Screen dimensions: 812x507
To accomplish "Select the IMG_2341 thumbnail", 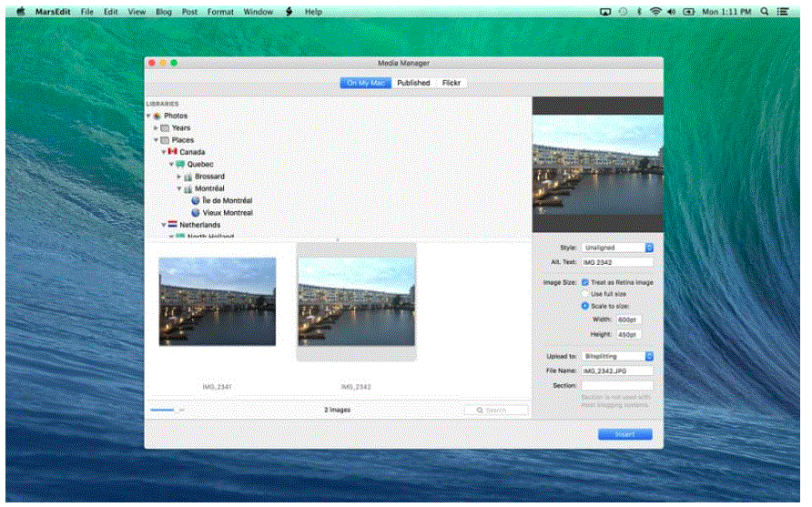I will tap(218, 301).
